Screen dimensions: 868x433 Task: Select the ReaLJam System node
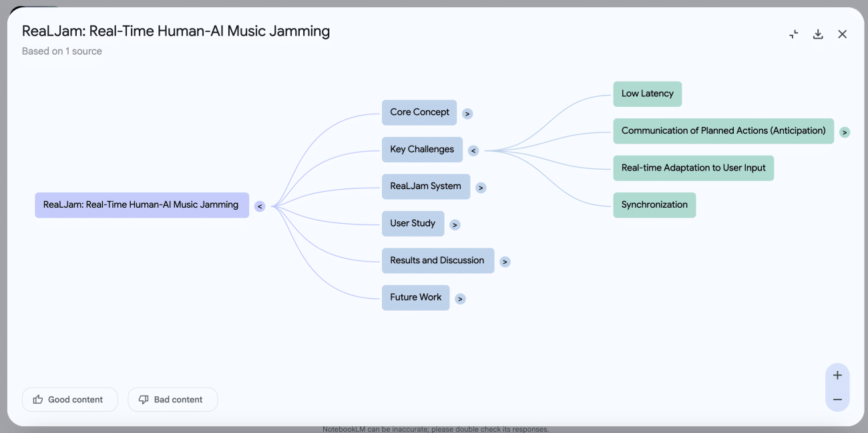click(426, 186)
